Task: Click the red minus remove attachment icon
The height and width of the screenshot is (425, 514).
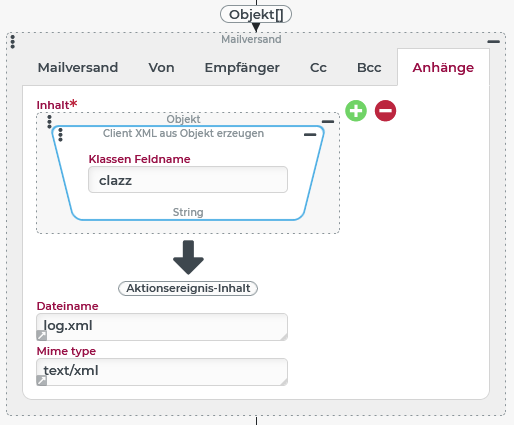Action: click(x=385, y=111)
